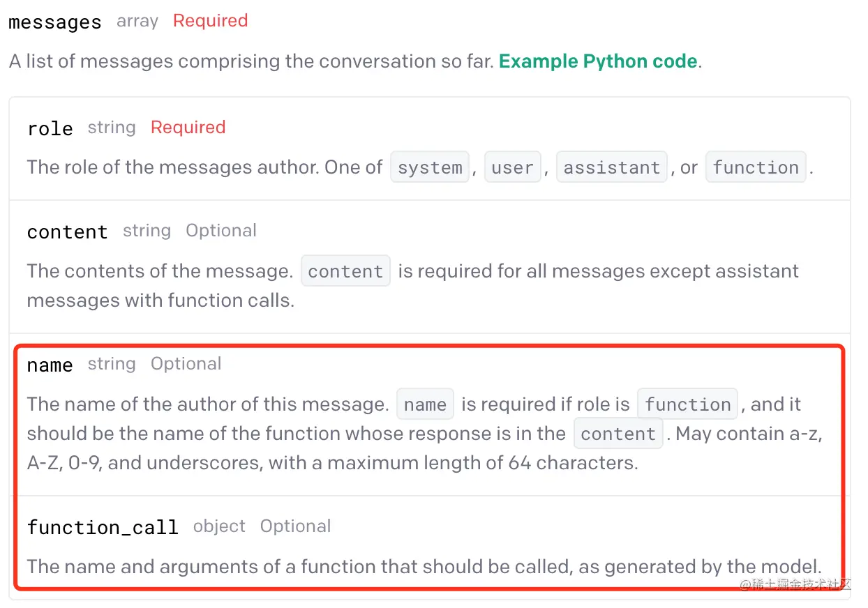
Task: Click the assistant code badge
Action: tap(612, 168)
